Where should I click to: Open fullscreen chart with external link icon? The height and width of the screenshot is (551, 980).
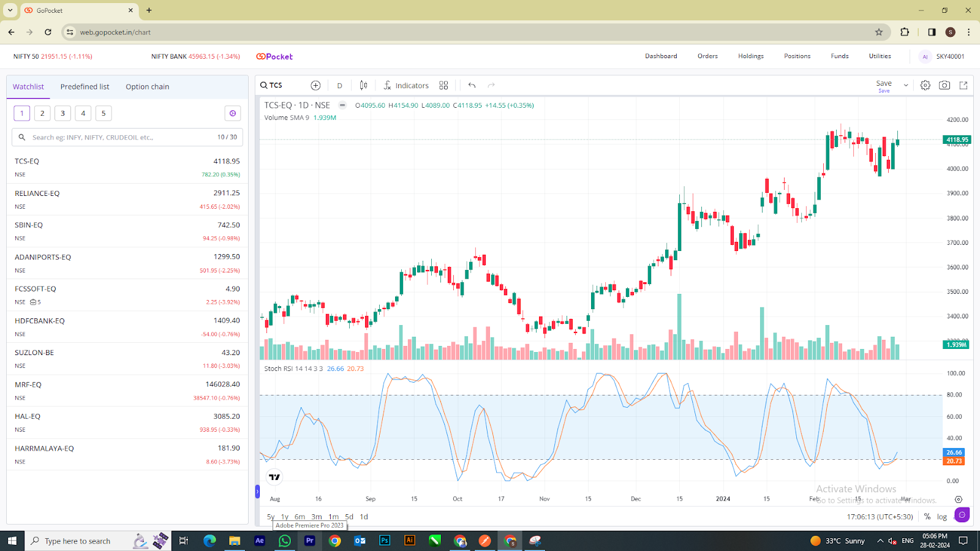click(963, 85)
